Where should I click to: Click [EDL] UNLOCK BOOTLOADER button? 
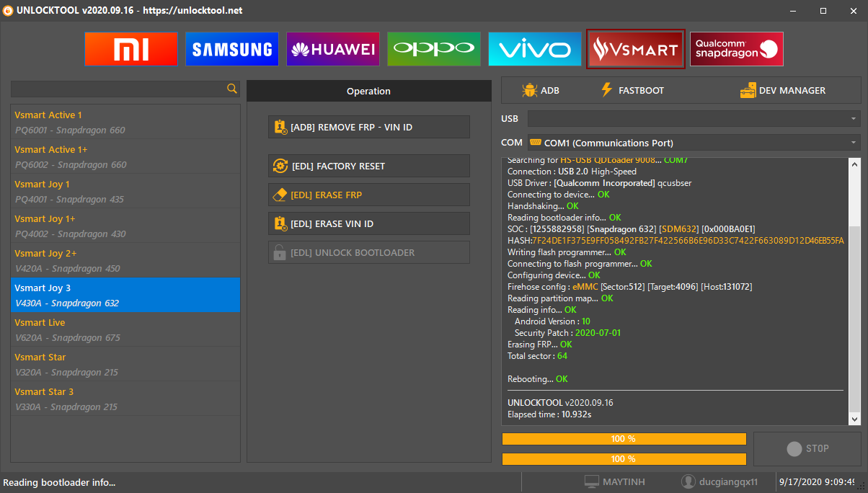[x=369, y=252]
